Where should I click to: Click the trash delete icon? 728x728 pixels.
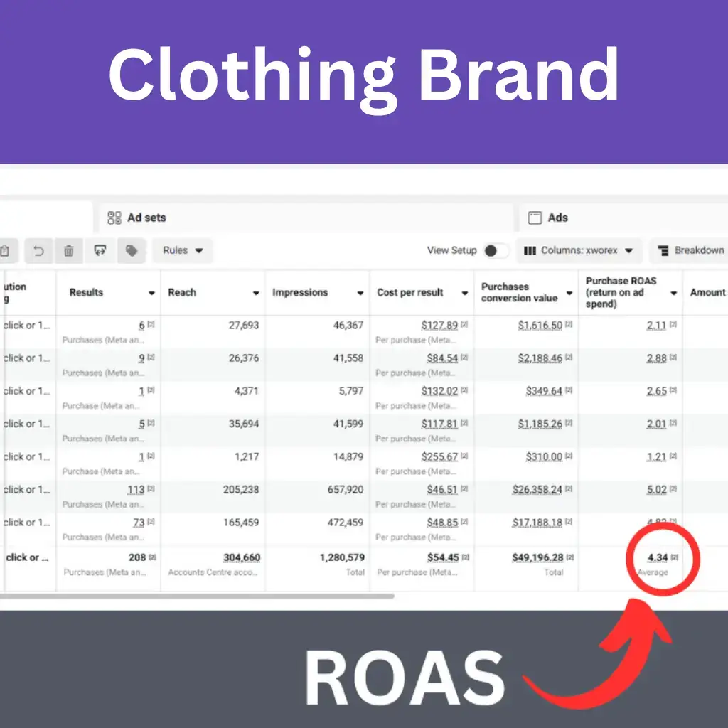(x=69, y=251)
